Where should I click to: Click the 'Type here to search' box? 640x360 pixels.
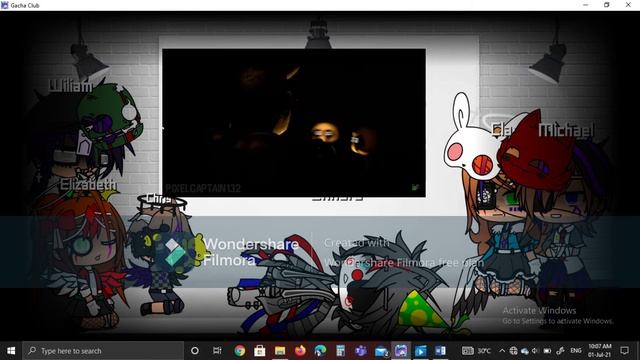(x=103, y=351)
